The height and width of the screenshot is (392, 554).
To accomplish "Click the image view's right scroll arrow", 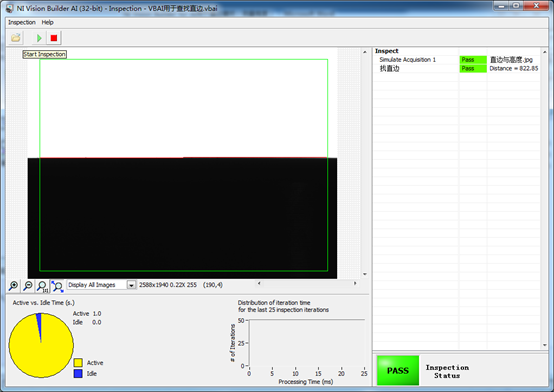I will point(355,283).
